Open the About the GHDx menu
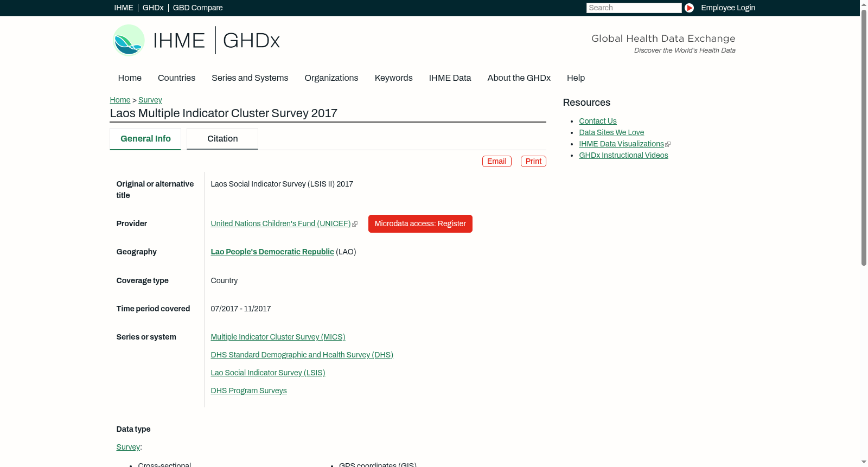This screenshot has height=467, width=868. coord(519,78)
